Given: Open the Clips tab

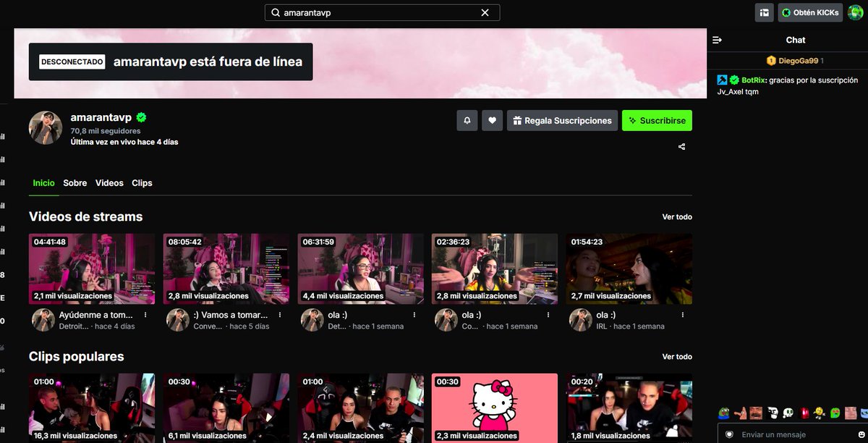Looking at the screenshot, I should click(x=142, y=183).
